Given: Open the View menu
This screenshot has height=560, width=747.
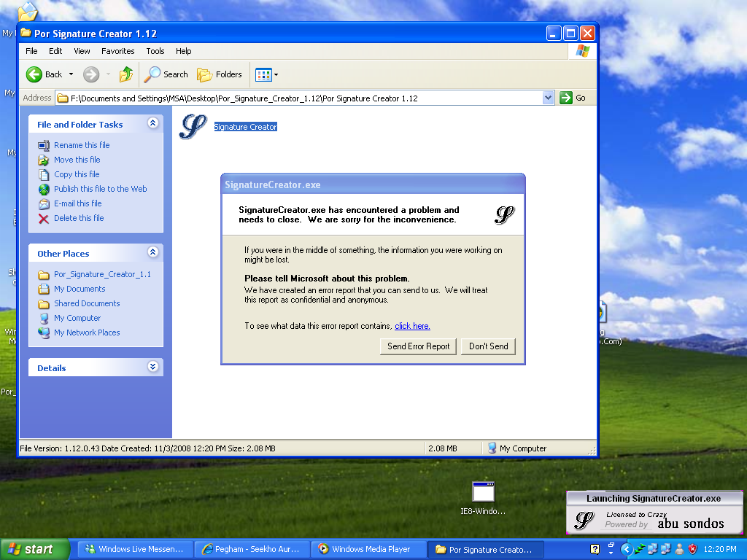Looking at the screenshot, I should 82,51.
